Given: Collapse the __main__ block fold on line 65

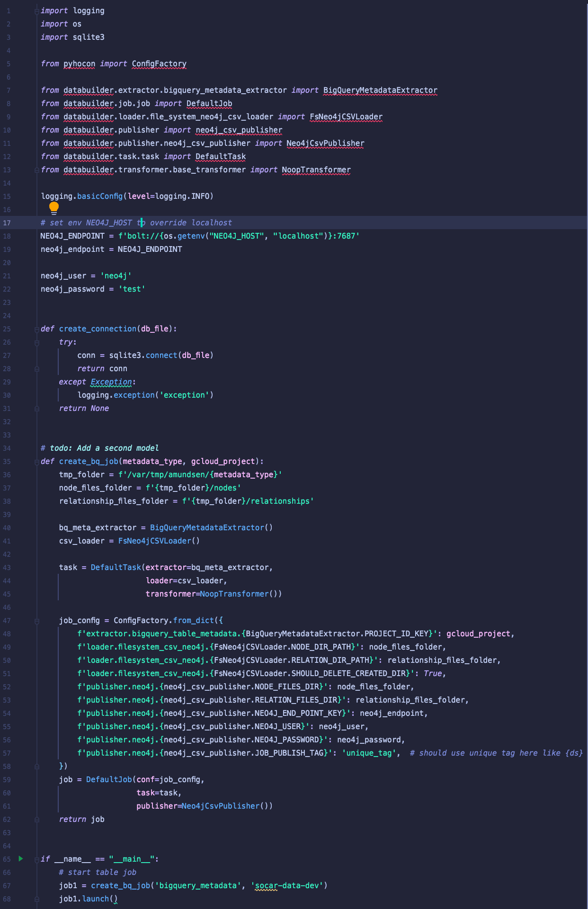Looking at the screenshot, I should click(x=37, y=859).
